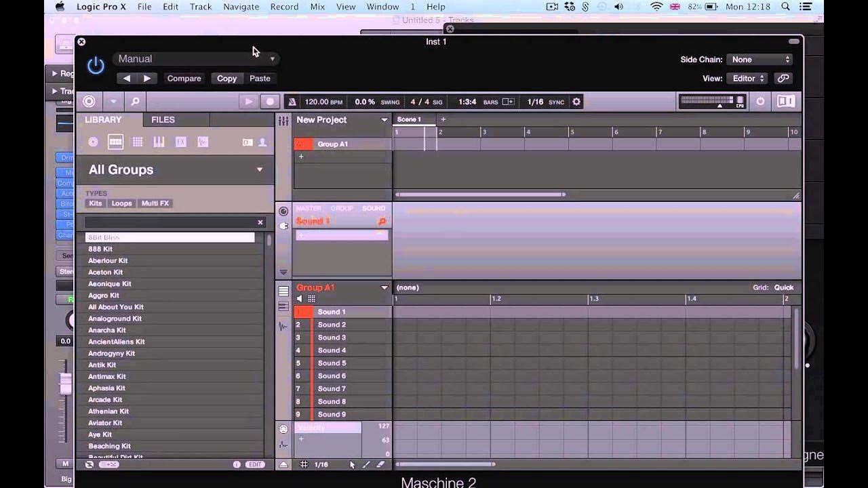868x488 pixels.
Task: Toggle the audio engine power button near CPU
Action: click(760, 102)
